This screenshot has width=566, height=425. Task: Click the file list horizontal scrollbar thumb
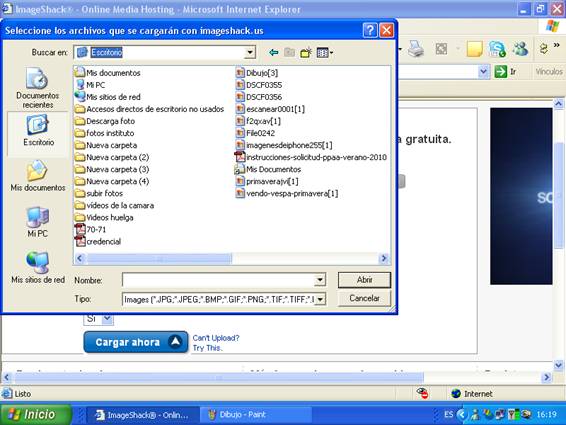click(159, 258)
